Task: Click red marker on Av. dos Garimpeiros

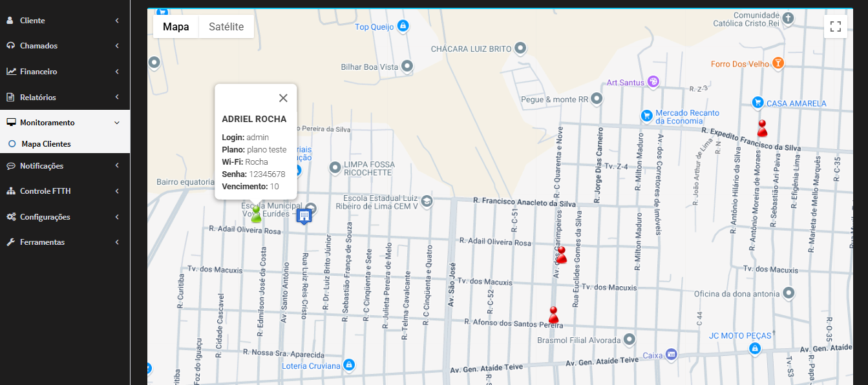Action: [561, 255]
